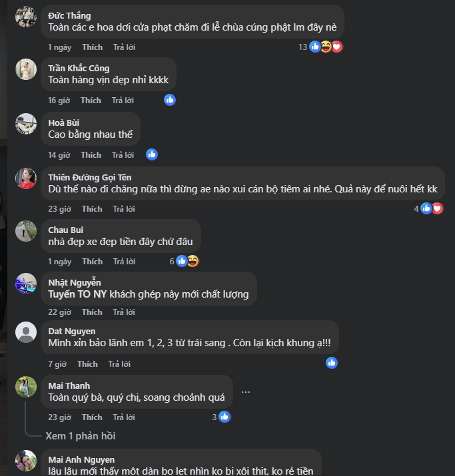Image resolution: width=455 pixels, height=476 pixels.
Task: Click the like reaction icon on Hoà Bùi's comment
Action: click(152, 154)
